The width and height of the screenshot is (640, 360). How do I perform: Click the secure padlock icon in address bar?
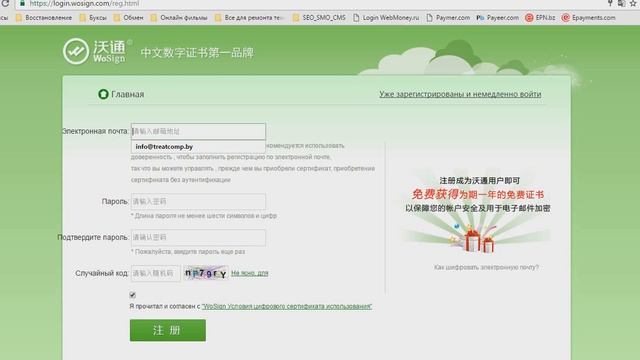pos(22,3)
